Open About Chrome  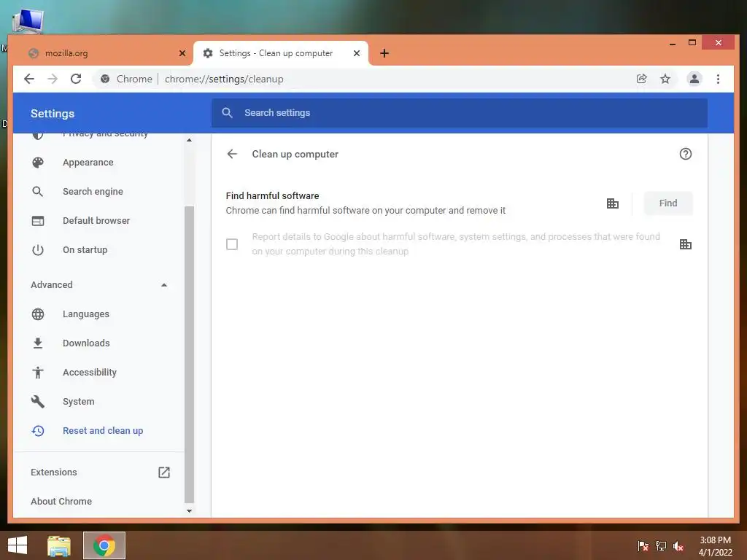pos(61,501)
